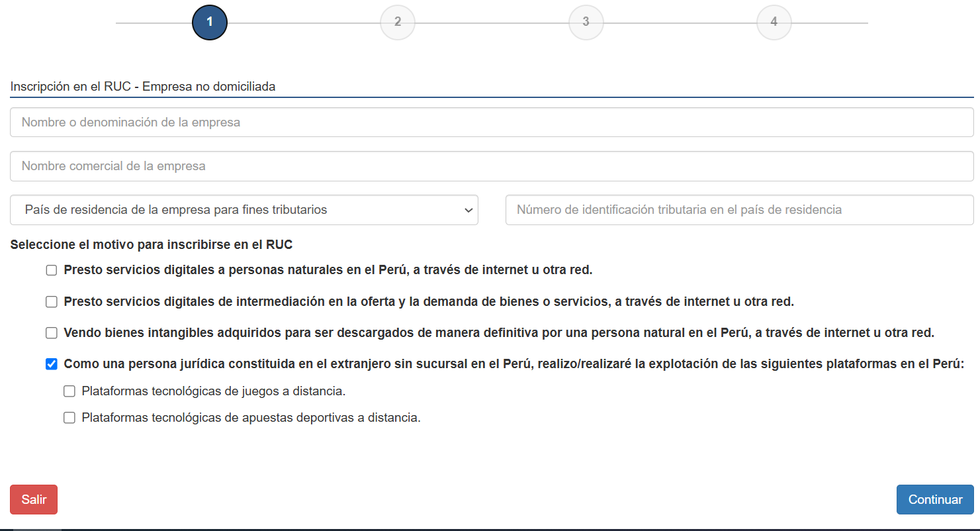
Task: Tick the 'Vendo bienes intangibles' checkbox
Action: (x=52, y=333)
